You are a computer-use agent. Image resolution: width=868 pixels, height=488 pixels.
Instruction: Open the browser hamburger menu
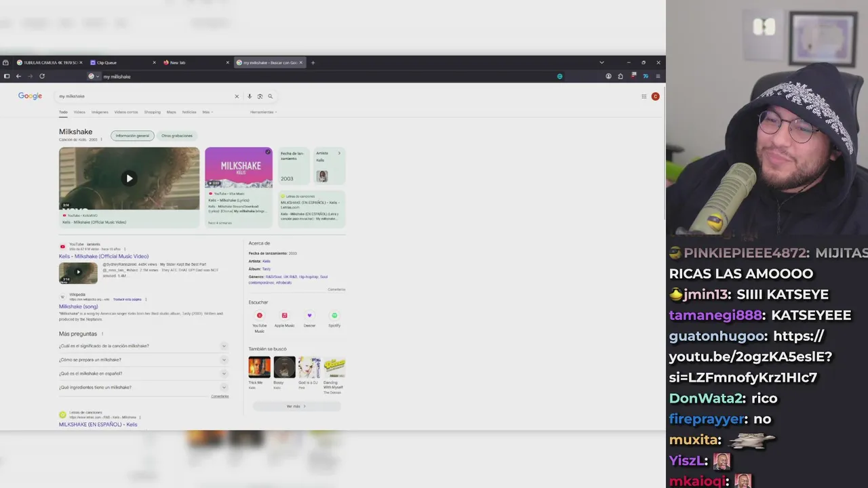[658, 77]
